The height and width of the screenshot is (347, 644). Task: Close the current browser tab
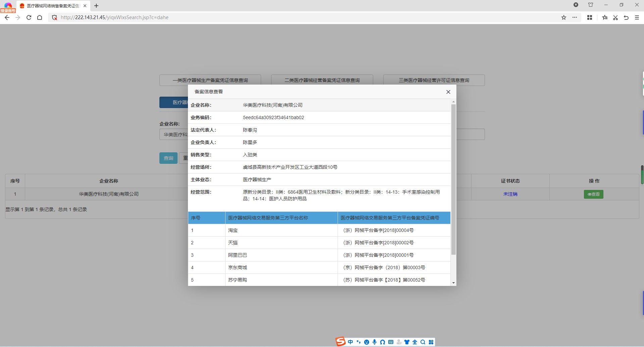click(x=85, y=6)
